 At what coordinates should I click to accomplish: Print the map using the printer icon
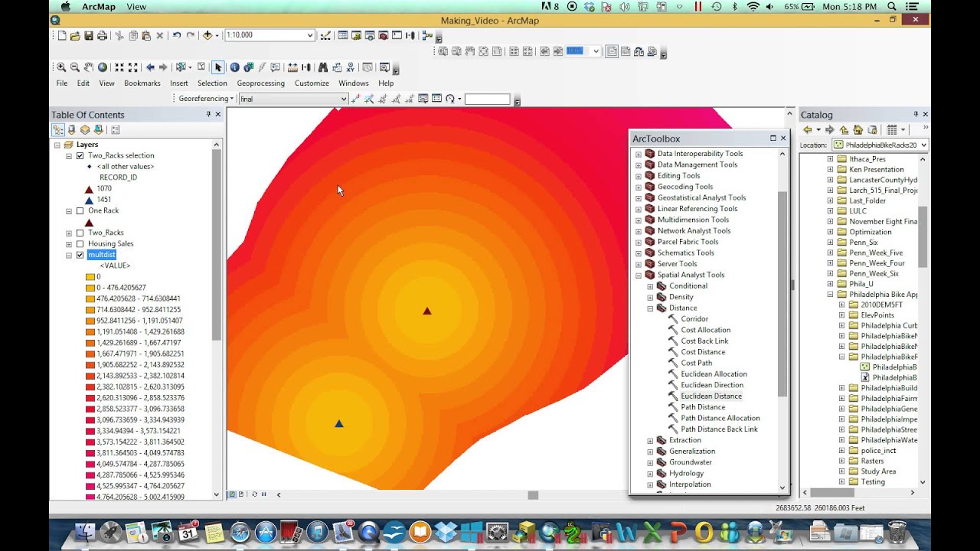(x=102, y=35)
